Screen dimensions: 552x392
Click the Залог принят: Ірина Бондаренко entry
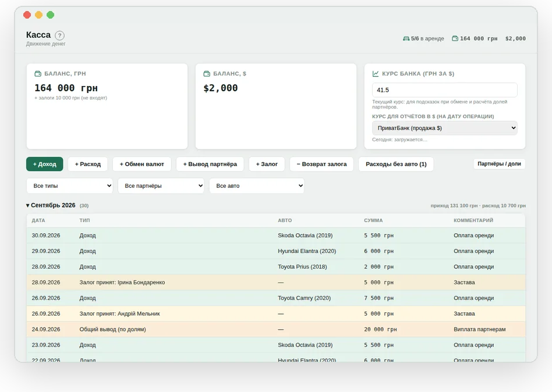pyautogui.click(x=122, y=282)
